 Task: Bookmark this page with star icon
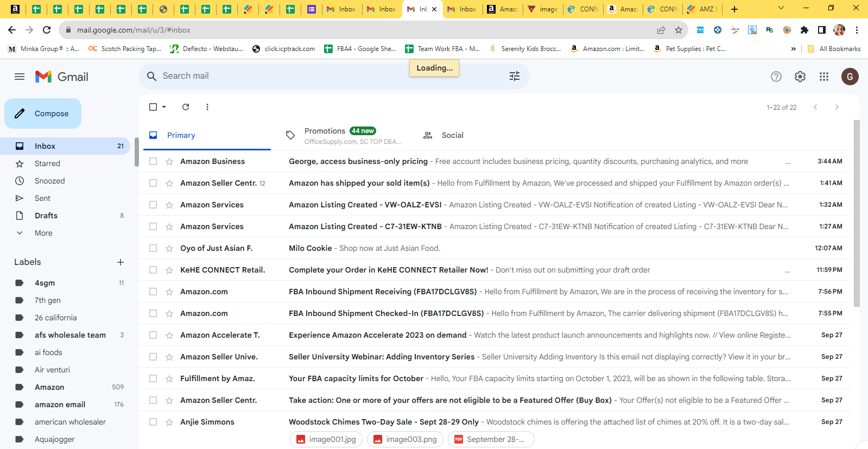coord(679,30)
